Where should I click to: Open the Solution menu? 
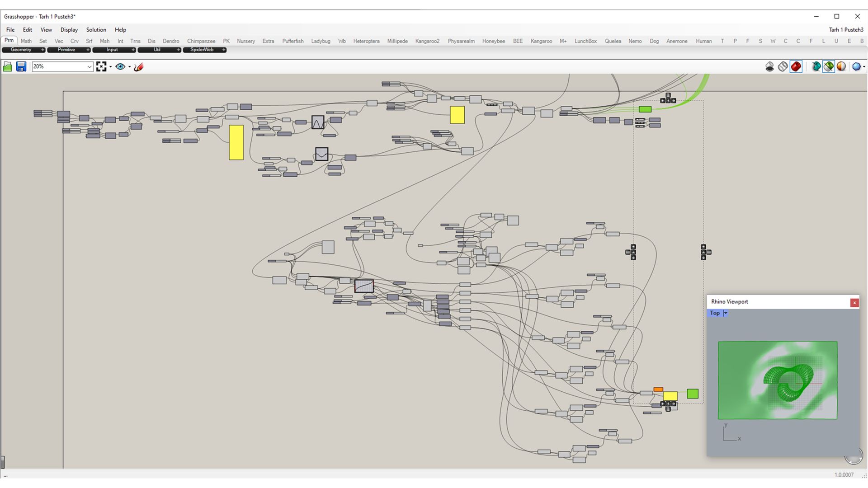tap(96, 30)
